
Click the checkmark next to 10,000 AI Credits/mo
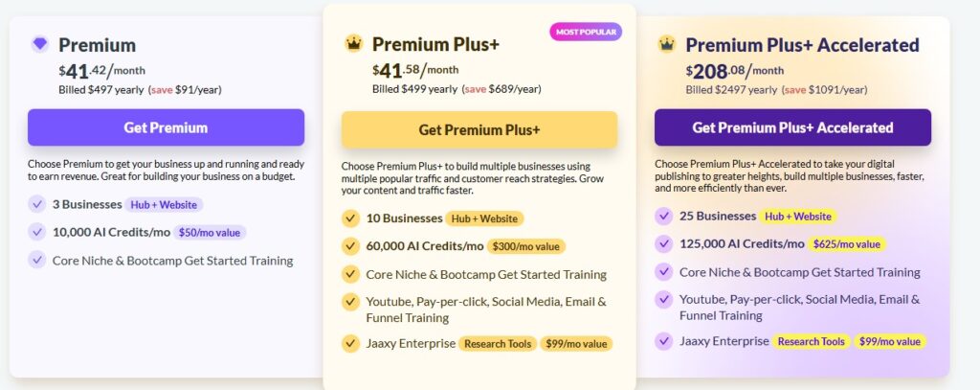pos(37,232)
